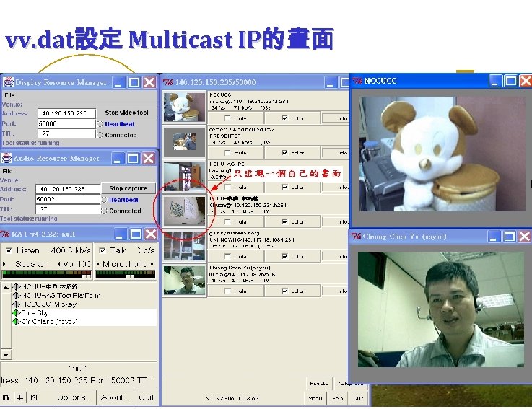Click the second small icon at RAT bottom-left
Viewport: 532px width, 409px height.
point(20,397)
